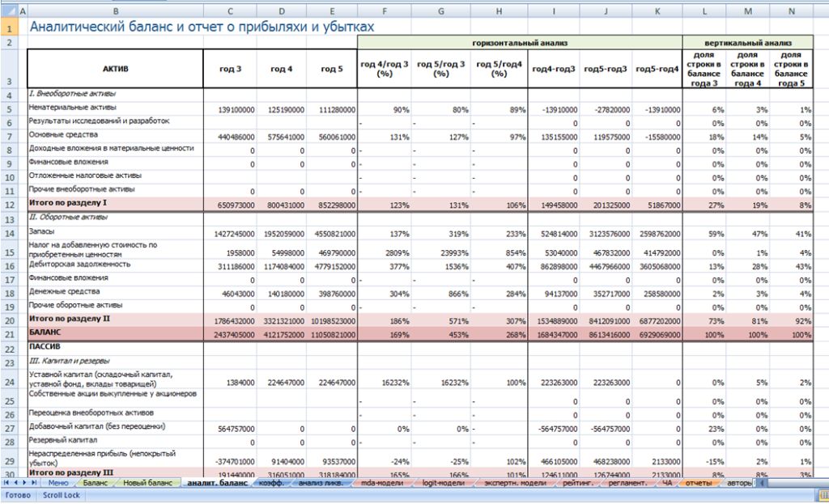Open the авторы sheet tab
The image size is (829, 504).
[739, 482]
